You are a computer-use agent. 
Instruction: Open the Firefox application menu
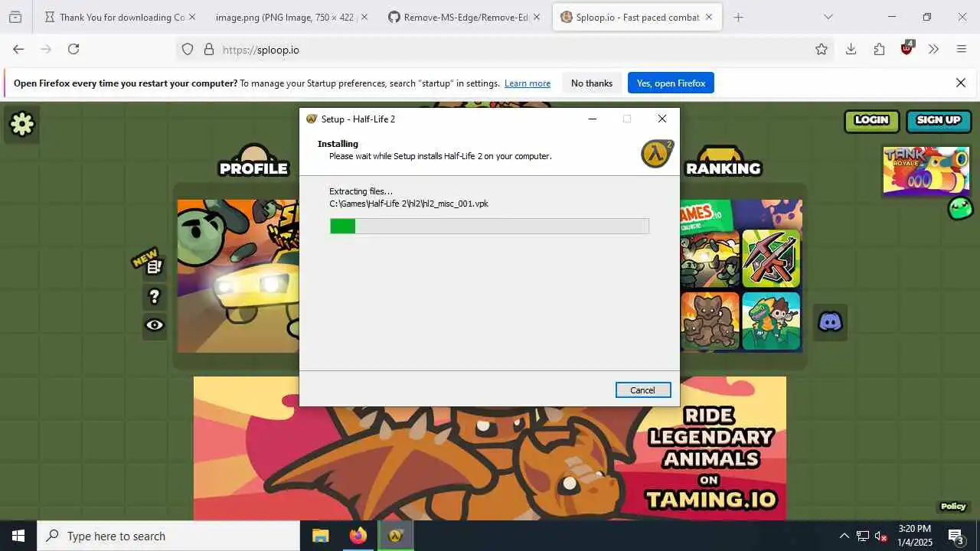pyautogui.click(x=962, y=49)
